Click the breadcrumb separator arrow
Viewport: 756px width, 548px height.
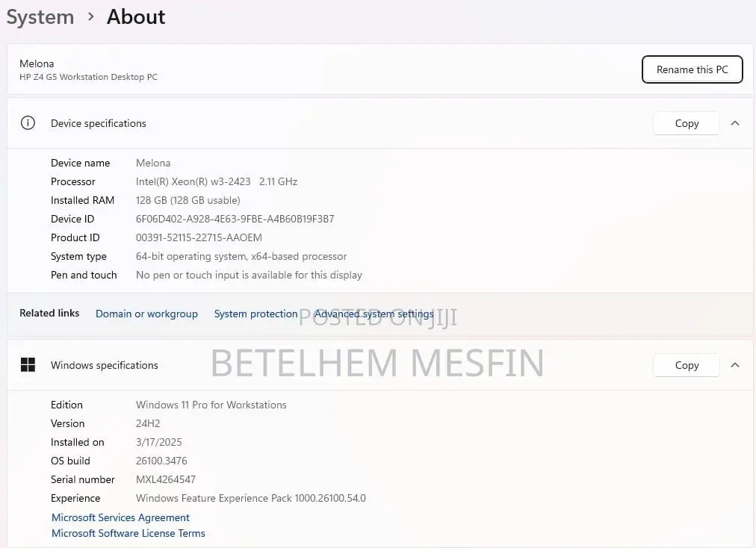(91, 17)
